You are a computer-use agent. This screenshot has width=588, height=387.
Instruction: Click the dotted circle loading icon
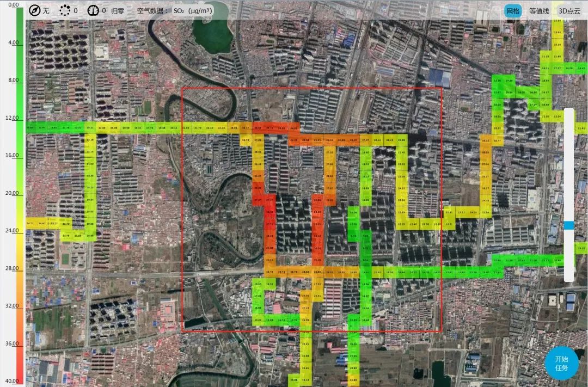[x=65, y=10]
